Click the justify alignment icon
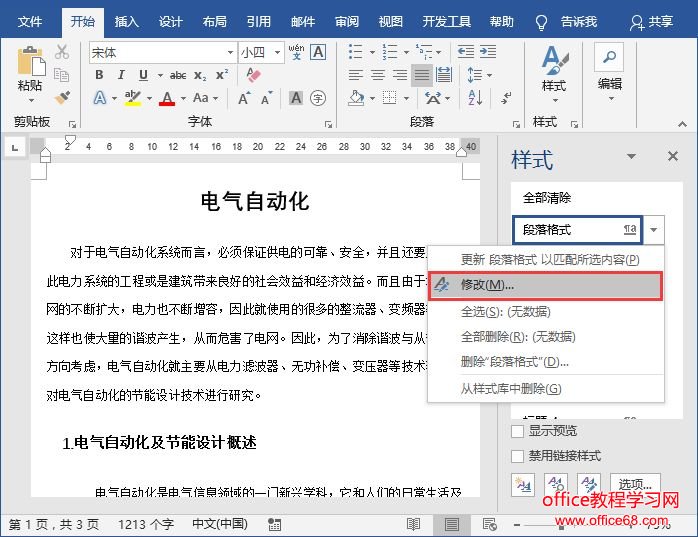 (x=421, y=75)
